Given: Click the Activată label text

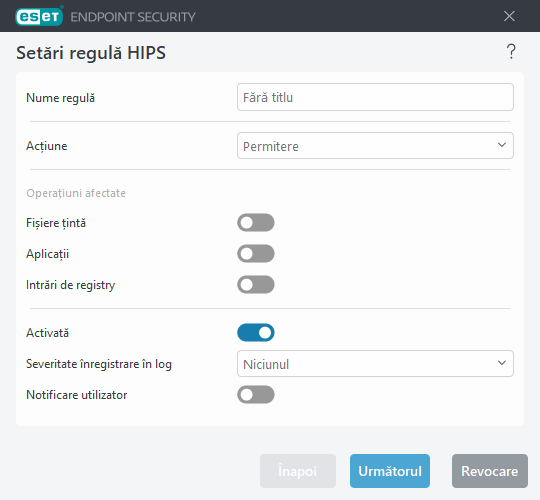Looking at the screenshot, I should (48, 333).
